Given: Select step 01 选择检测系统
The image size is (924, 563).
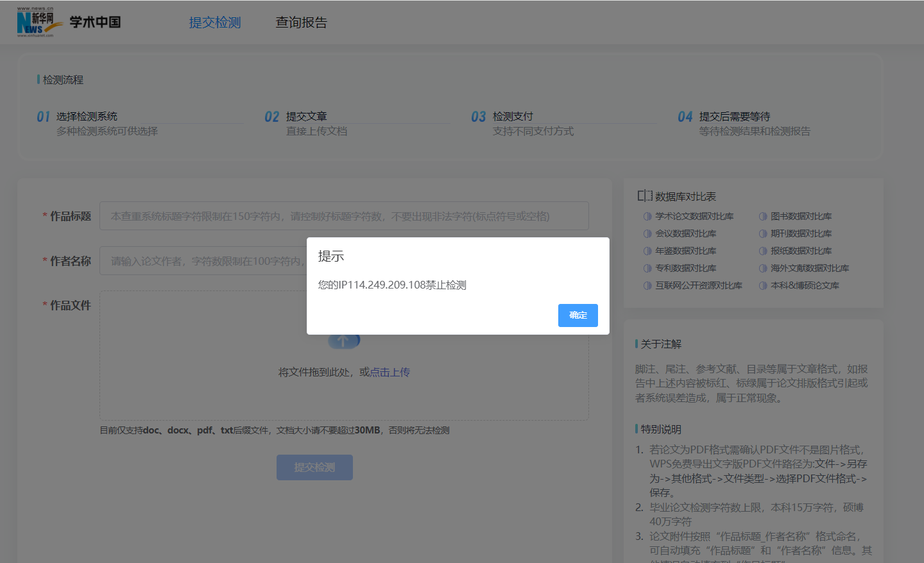Looking at the screenshot, I should (x=87, y=117).
